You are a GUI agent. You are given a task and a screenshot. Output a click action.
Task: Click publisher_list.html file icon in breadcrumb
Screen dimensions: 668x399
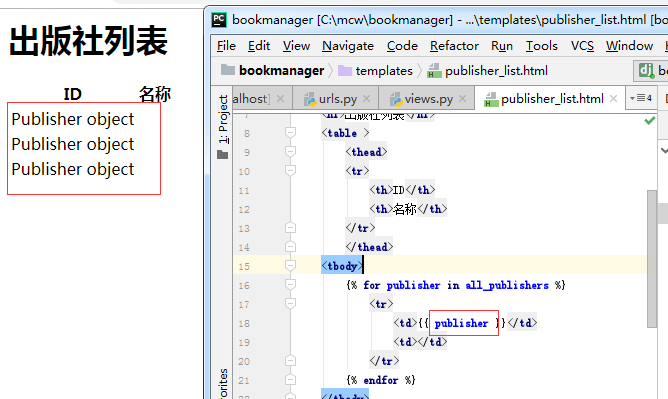(434, 70)
